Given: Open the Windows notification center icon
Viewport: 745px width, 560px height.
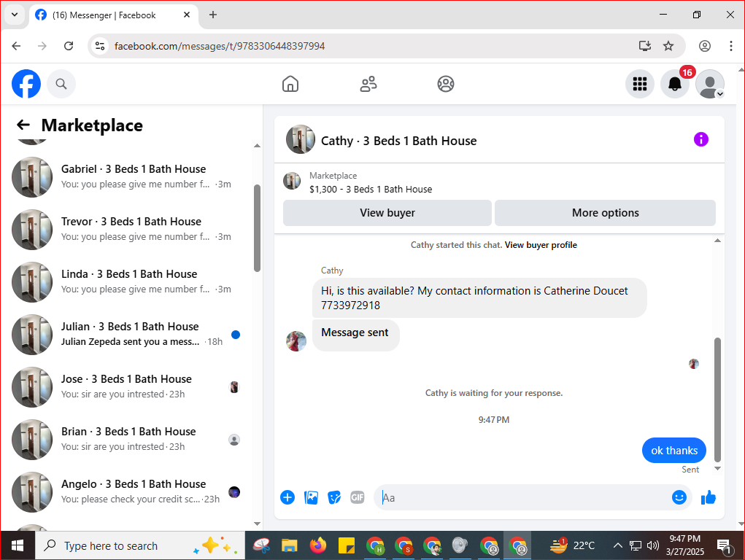Looking at the screenshot, I should tap(725, 546).
